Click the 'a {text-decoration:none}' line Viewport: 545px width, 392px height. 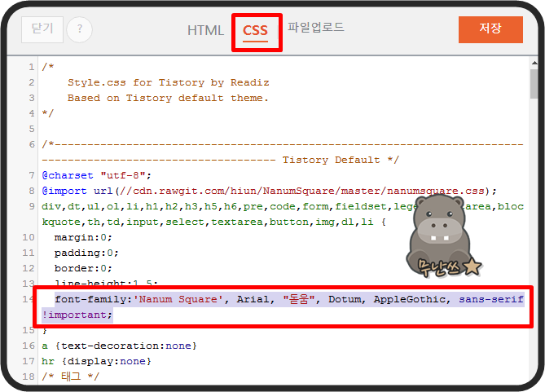tap(119, 346)
